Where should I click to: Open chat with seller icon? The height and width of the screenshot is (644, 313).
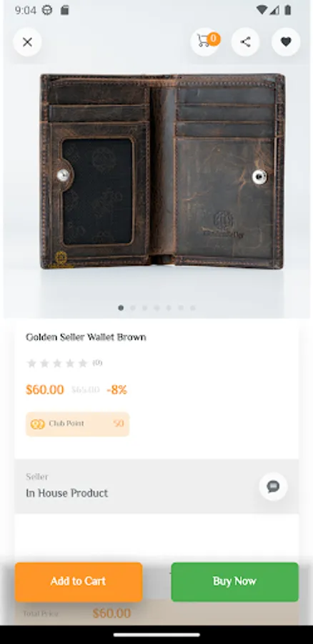click(x=273, y=487)
